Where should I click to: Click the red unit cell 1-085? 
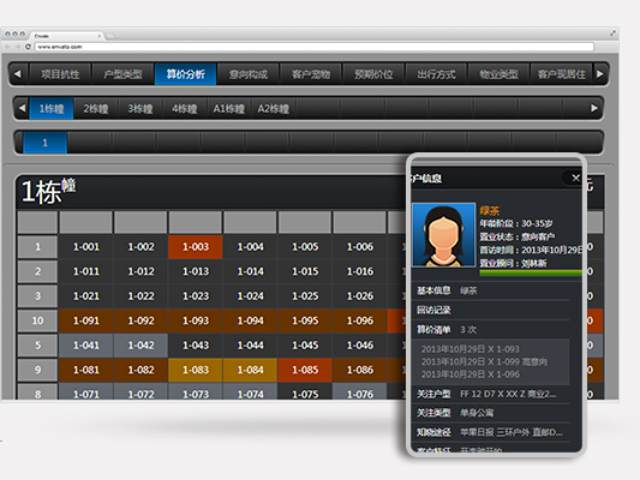[x=304, y=370]
